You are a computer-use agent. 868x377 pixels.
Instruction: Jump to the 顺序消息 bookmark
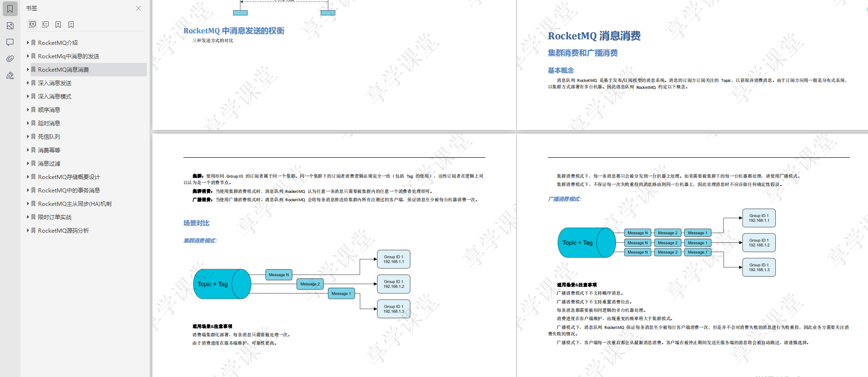49,110
